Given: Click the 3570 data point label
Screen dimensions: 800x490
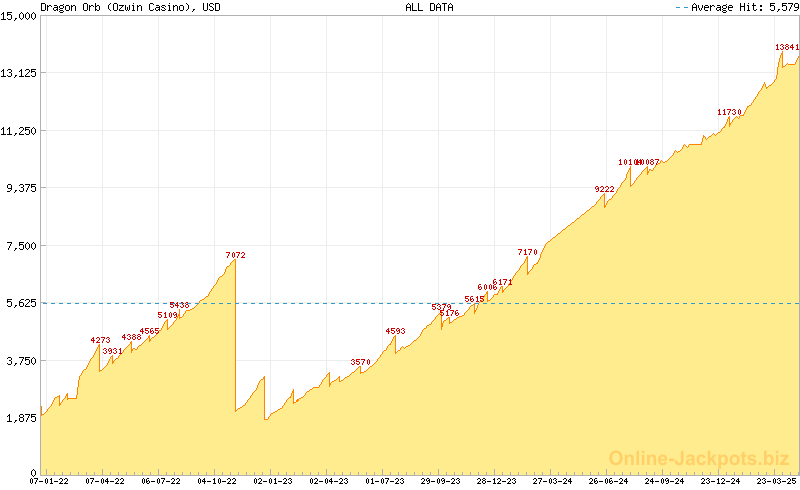Looking at the screenshot, I should (x=360, y=362).
